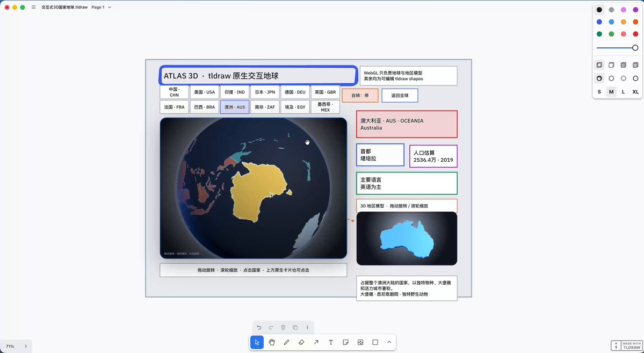Viewport: 644px width, 353px height.
Task: Click the opacity slider handle
Action: (635, 48)
